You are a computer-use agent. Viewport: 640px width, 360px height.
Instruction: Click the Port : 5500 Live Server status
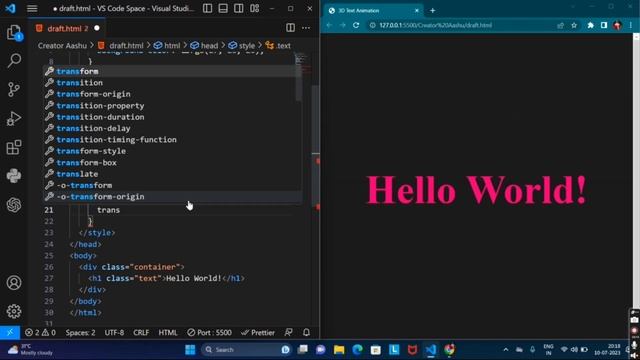209,333
